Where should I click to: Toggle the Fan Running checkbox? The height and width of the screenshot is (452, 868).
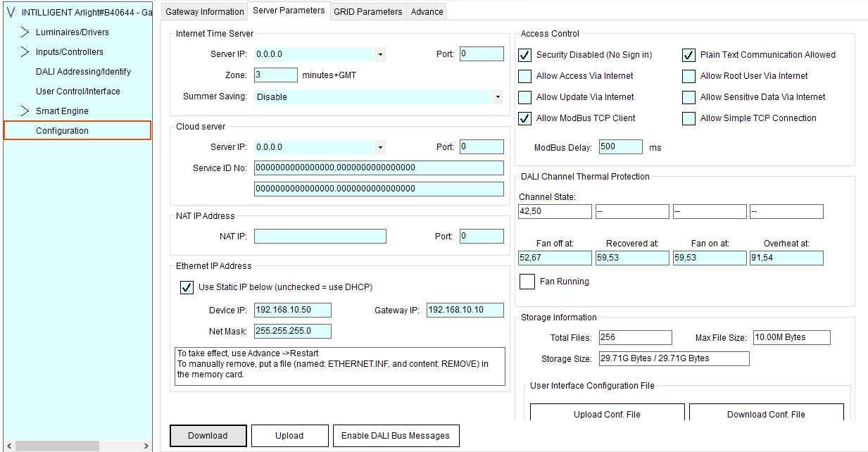527,282
